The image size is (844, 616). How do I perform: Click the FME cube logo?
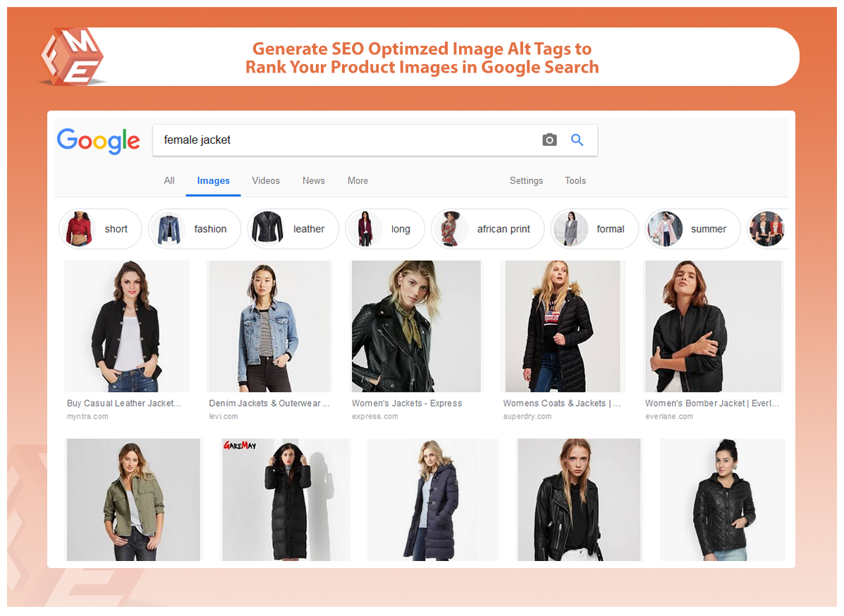point(71,58)
